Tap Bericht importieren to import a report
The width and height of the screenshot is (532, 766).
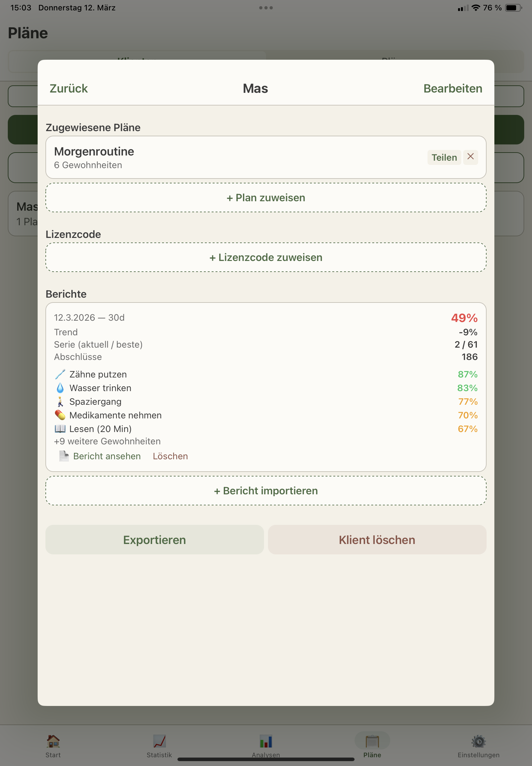coord(266,490)
